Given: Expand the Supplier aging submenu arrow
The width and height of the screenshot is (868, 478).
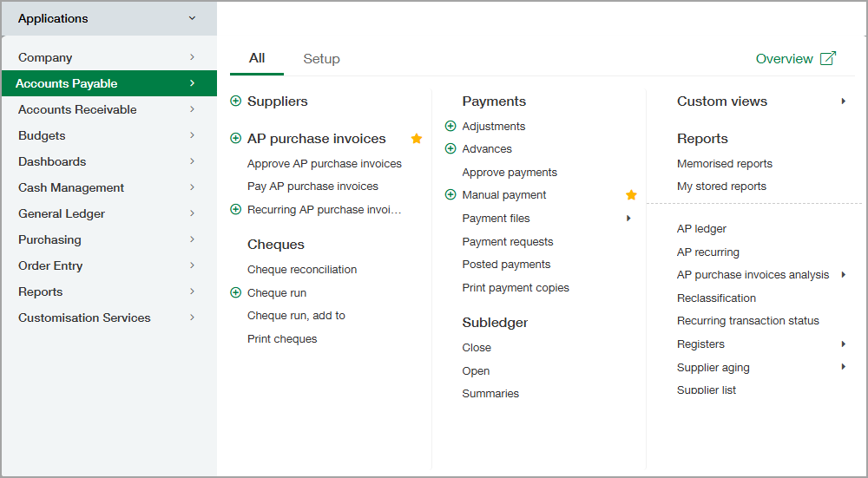Looking at the screenshot, I should point(843,368).
